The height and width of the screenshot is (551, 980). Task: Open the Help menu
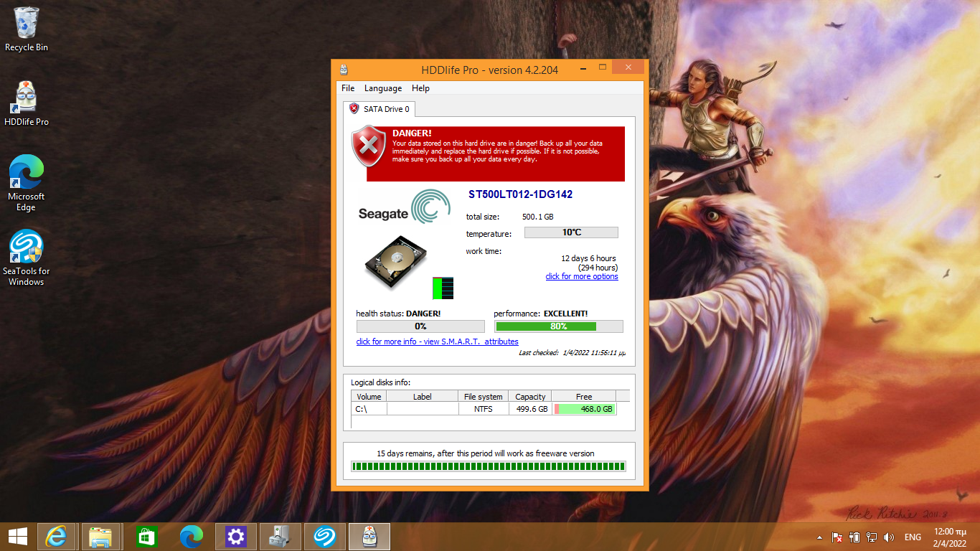point(420,88)
